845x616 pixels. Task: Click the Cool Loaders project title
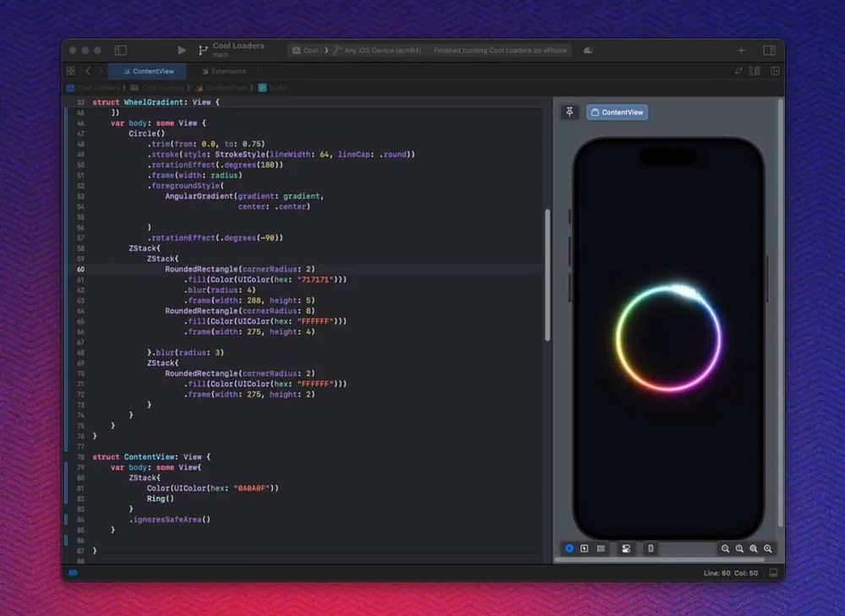pyautogui.click(x=238, y=46)
